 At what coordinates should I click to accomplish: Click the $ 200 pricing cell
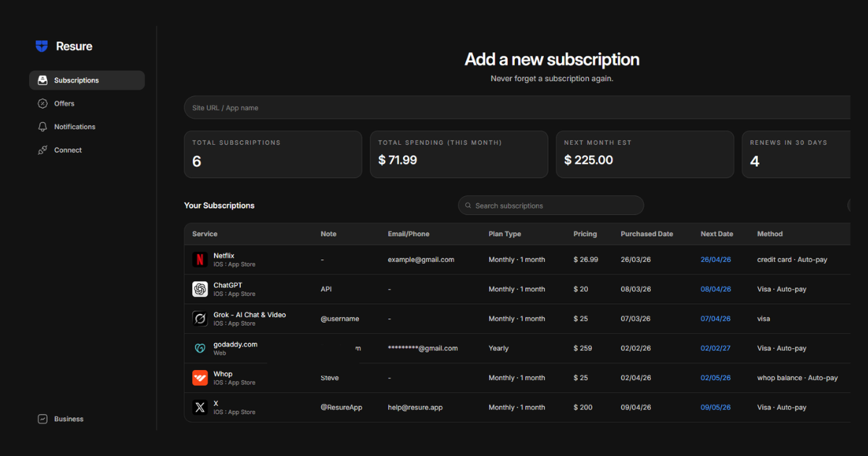[583, 408]
